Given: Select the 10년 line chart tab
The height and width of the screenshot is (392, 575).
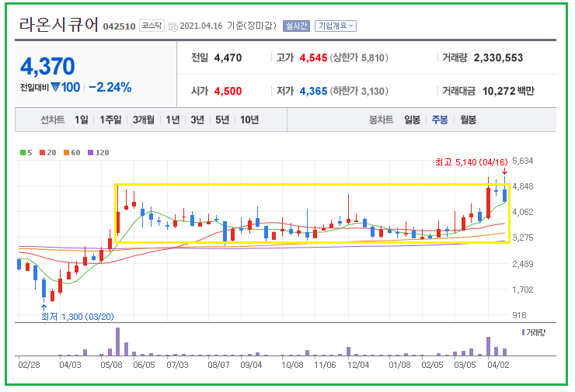Looking at the screenshot, I should (249, 120).
